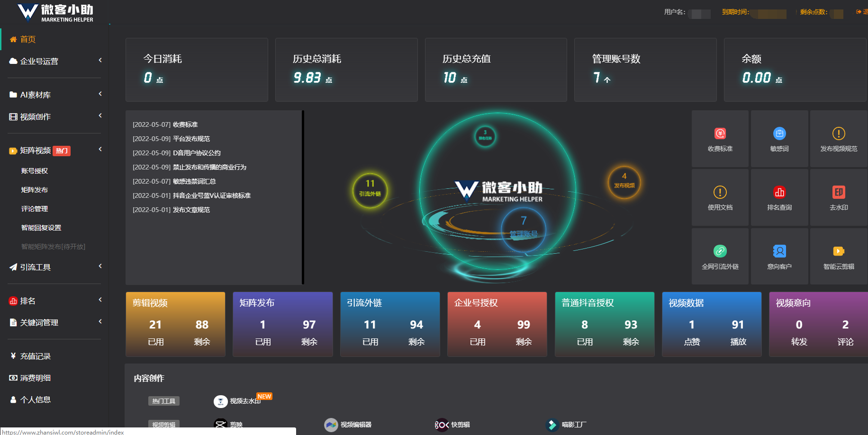Image resolution: width=868 pixels, height=435 pixels.
Task: Open the 使用文档 icon
Action: pyautogui.click(x=720, y=193)
